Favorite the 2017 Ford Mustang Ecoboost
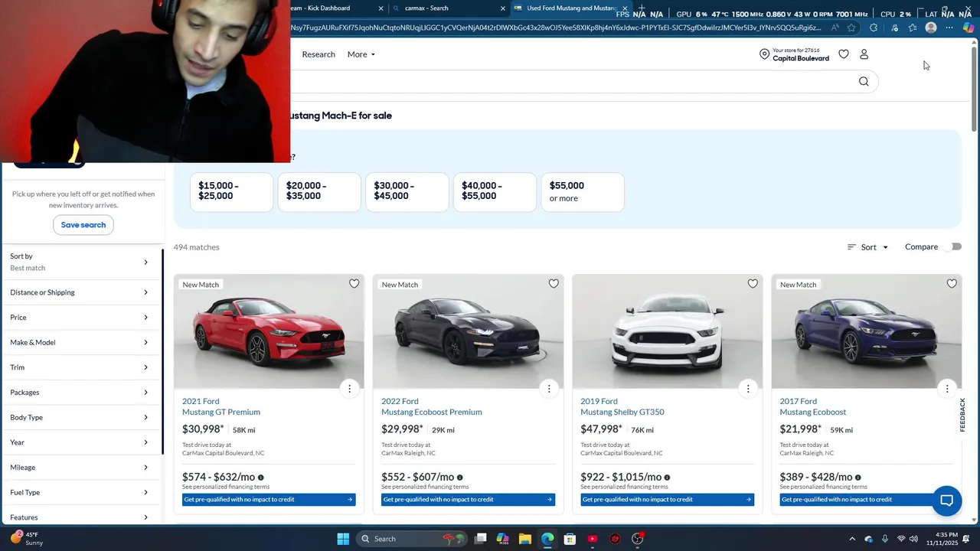The width and height of the screenshot is (980, 551). (x=952, y=284)
